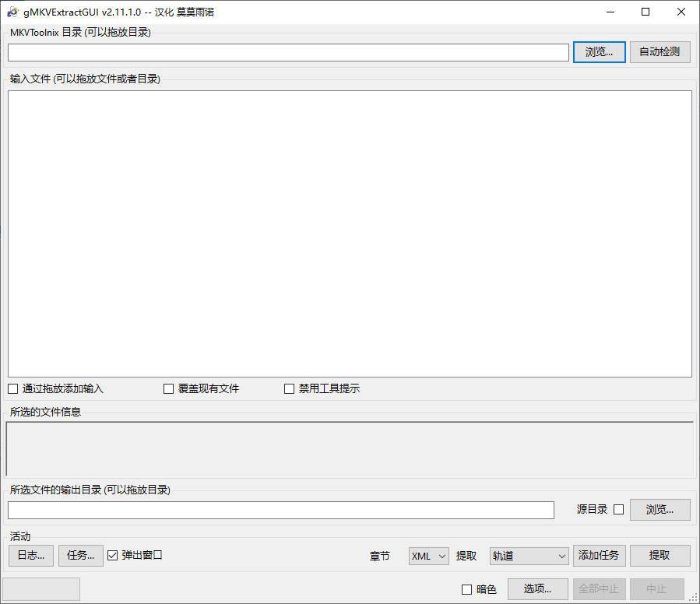Screen dimensions: 700x604
Task: Uncheck the 弹出窗口 popup checkbox
Action: (112, 555)
